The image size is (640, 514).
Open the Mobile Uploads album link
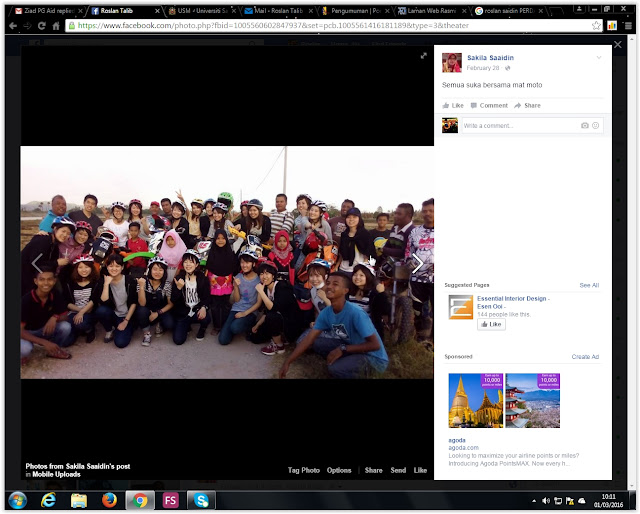56,474
